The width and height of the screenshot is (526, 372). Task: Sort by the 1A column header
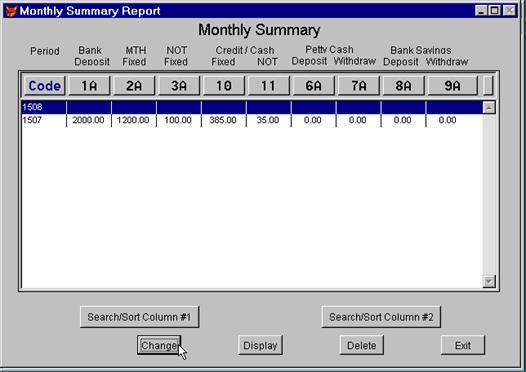89,86
